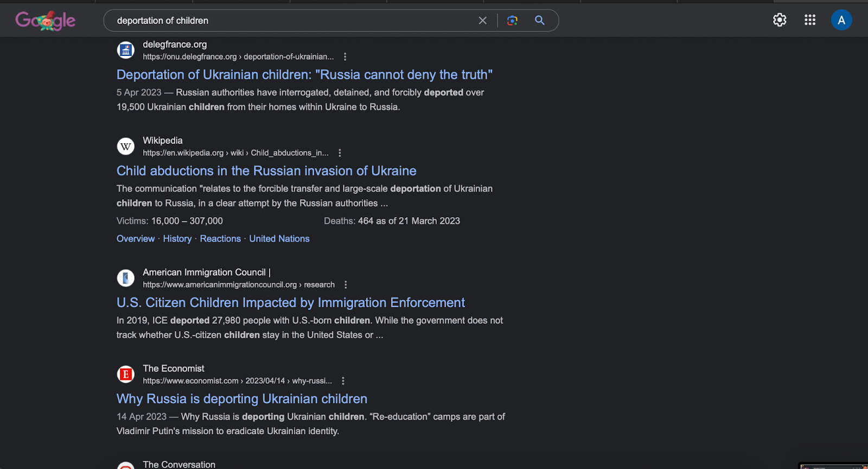Open 'U.S. Citizen Children Impacted' result
868x469 pixels.
[x=291, y=303]
